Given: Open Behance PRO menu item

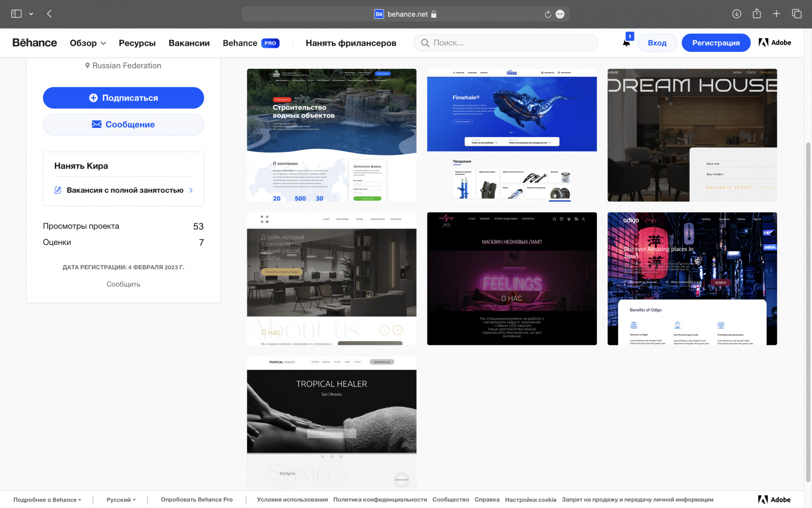Looking at the screenshot, I should click(251, 43).
